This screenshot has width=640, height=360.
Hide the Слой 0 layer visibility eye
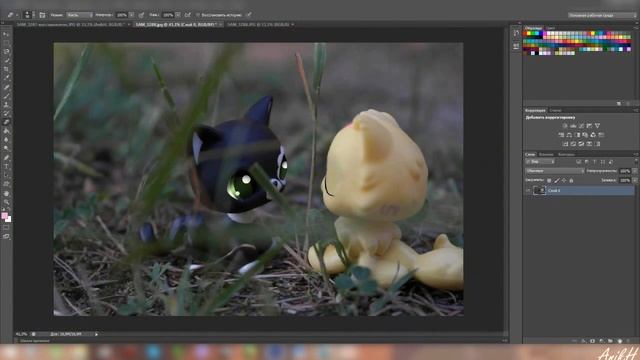click(528, 191)
